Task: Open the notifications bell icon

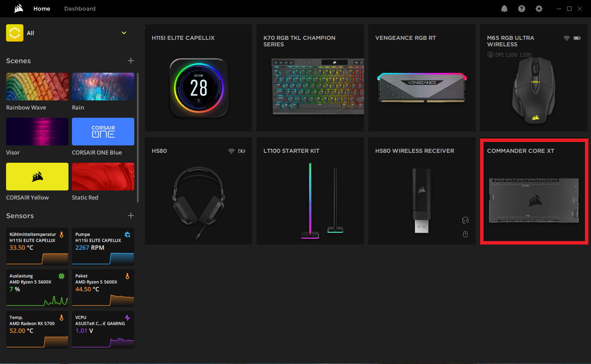Action: (x=504, y=8)
